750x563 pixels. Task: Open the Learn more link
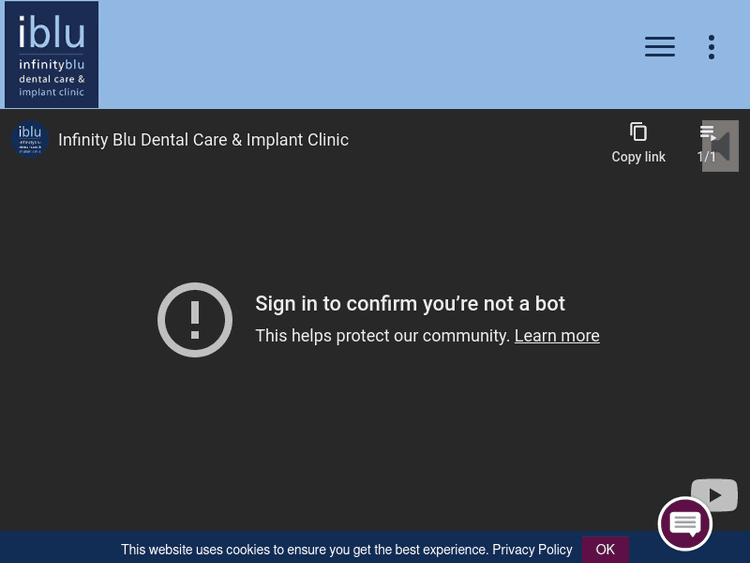[x=557, y=336]
